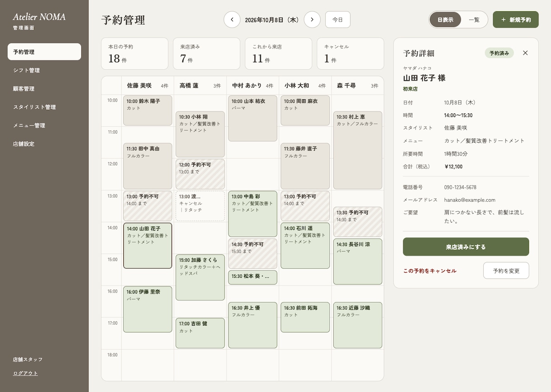
Task: Open the 15:30 松本 葵 appointment
Action: click(252, 277)
